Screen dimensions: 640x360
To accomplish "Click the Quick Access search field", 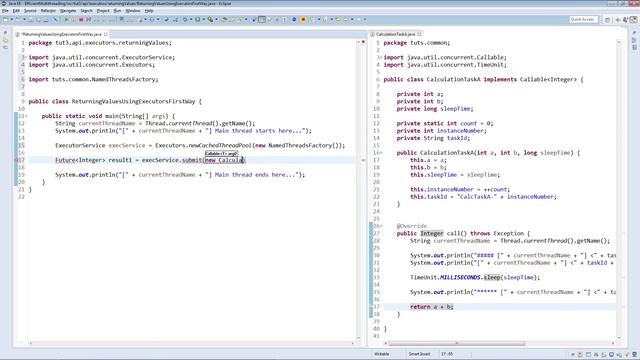I will point(584,20).
